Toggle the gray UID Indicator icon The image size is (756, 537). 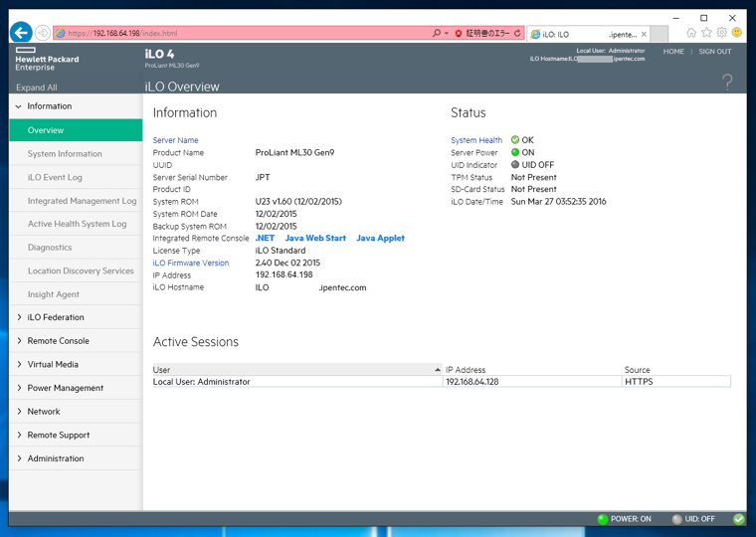pos(515,164)
